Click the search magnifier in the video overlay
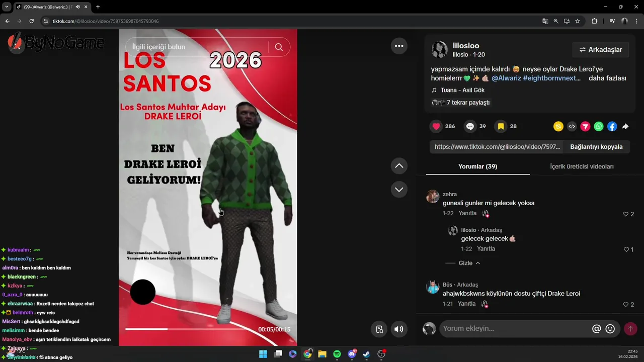The image size is (644, 362). (x=279, y=47)
